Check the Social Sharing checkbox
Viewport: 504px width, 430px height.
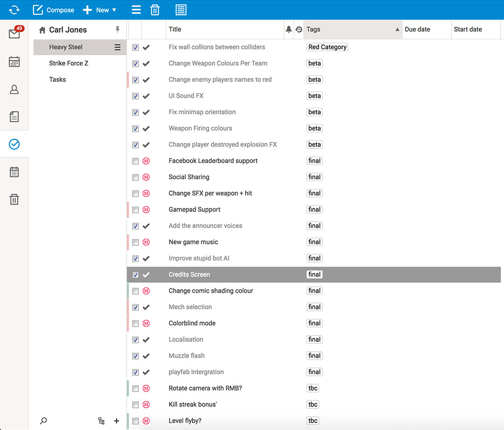coord(135,177)
